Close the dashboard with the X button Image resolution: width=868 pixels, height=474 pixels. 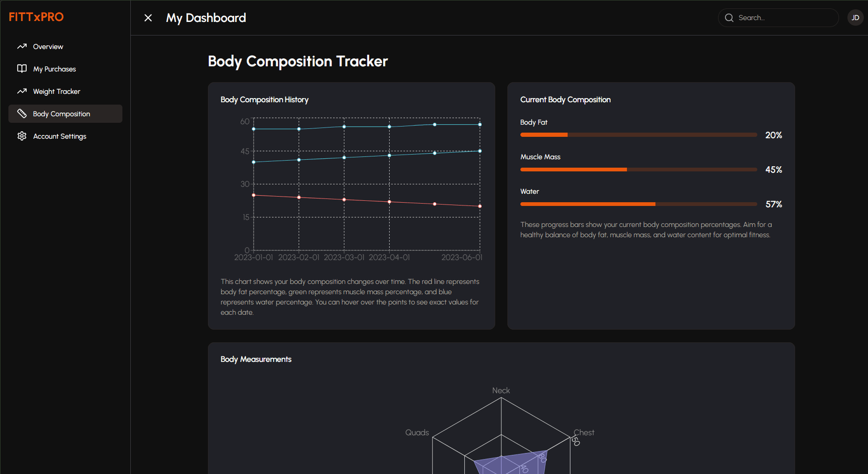pyautogui.click(x=148, y=18)
